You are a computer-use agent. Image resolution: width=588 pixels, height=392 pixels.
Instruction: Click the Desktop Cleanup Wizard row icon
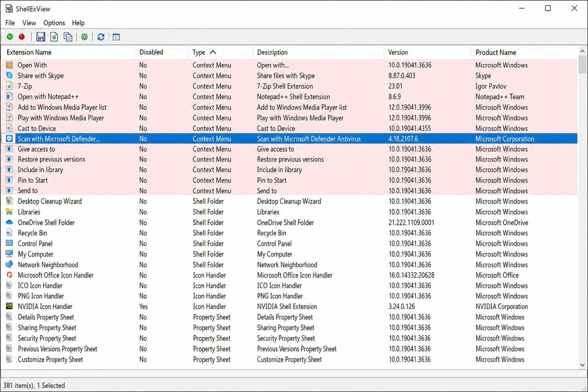click(10, 201)
